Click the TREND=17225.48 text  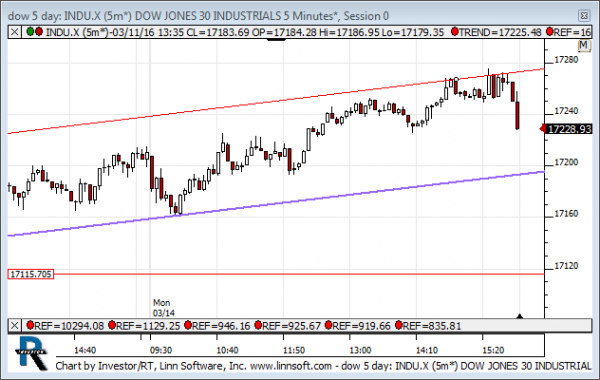500,32
